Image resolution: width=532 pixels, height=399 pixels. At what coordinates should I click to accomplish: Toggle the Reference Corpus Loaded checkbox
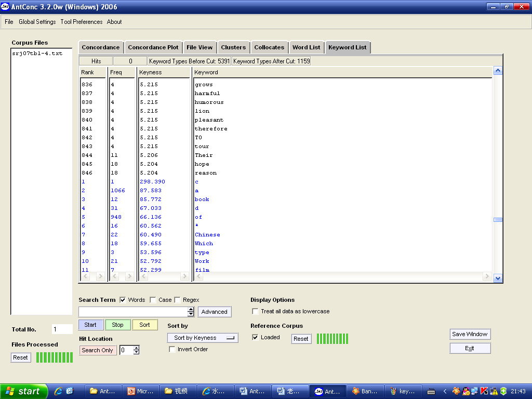(256, 337)
